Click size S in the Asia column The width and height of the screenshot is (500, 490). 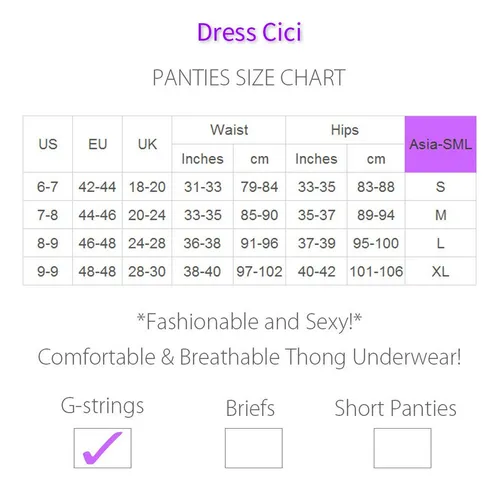(x=440, y=187)
